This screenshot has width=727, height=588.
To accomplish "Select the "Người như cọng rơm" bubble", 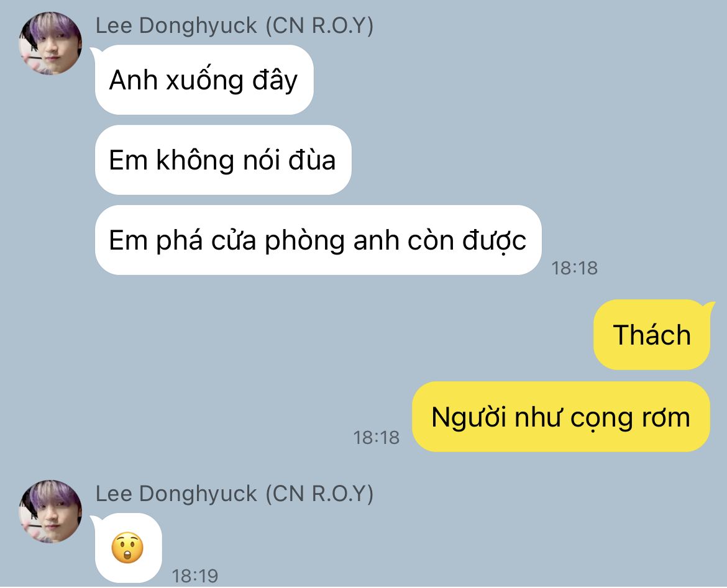I will (561, 417).
